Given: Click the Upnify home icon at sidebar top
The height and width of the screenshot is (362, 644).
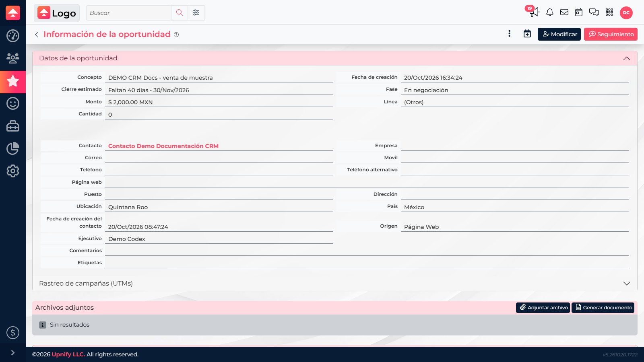Looking at the screenshot, I should 13,13.
